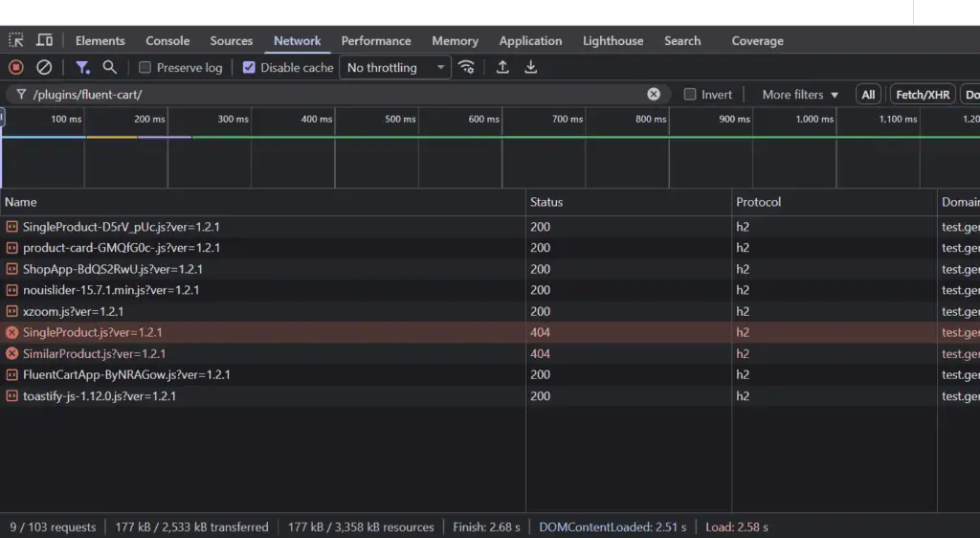Open network search with magnifier icon

point(110,67)
